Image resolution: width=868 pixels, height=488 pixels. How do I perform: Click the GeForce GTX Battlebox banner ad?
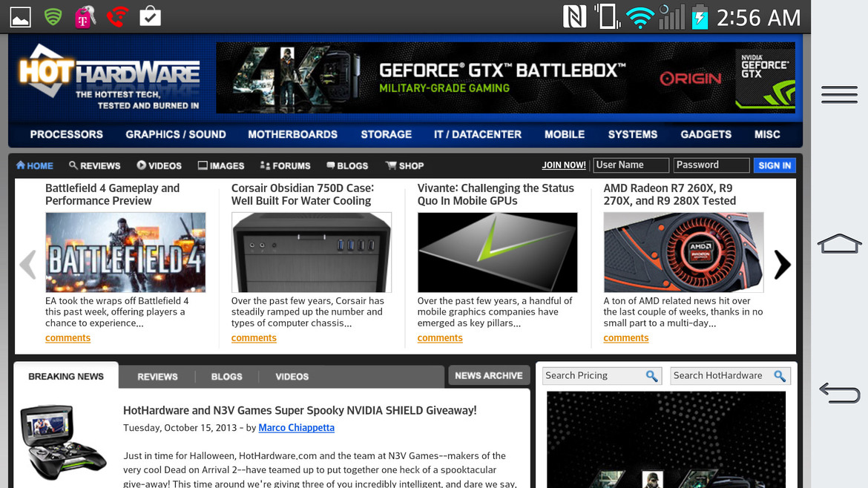click(505, 77)
